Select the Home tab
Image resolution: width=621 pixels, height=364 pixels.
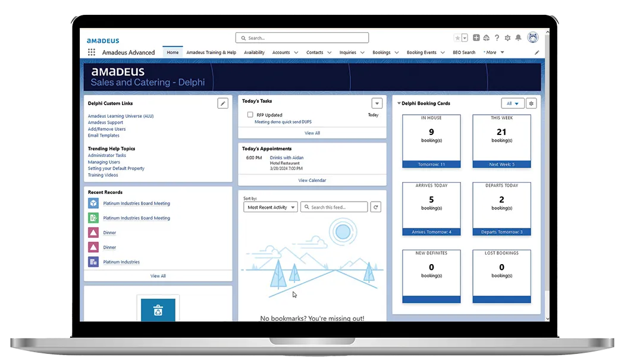[172, 52]
